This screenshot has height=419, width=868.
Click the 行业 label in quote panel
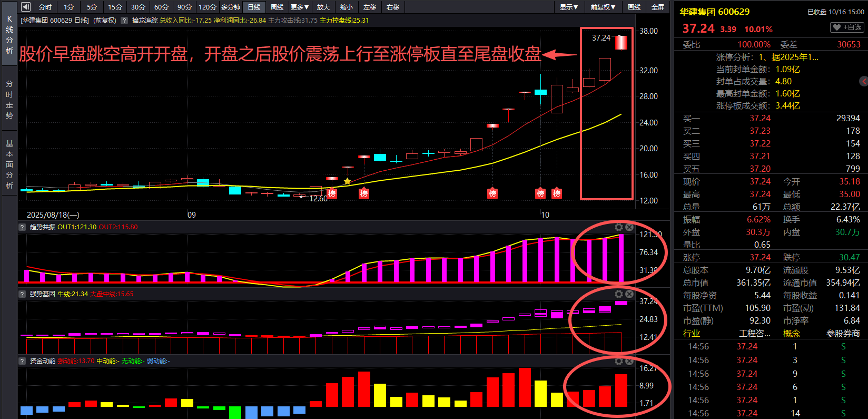692,333
